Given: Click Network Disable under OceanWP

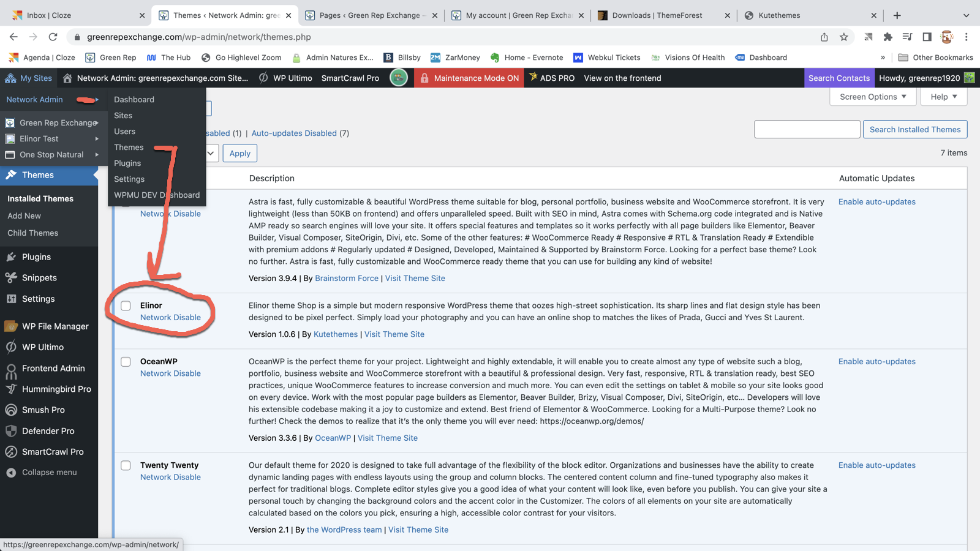Looking at the screenshot, I should (x=170, y=373).
